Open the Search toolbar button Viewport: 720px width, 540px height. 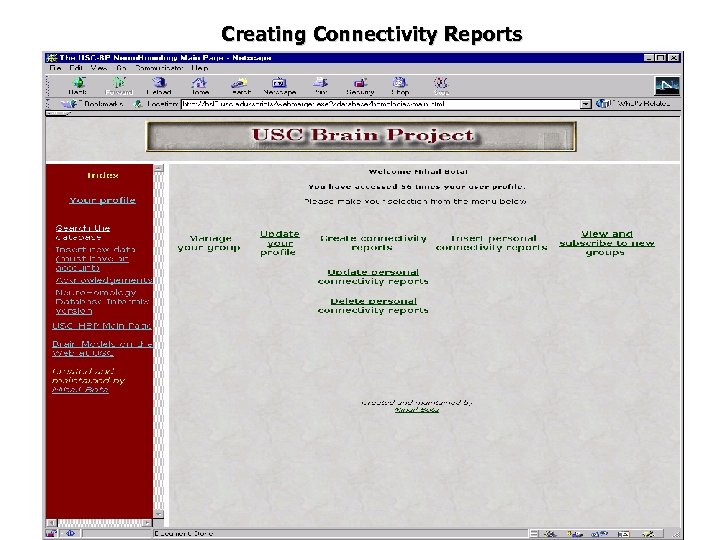click(x=240, y=86)
